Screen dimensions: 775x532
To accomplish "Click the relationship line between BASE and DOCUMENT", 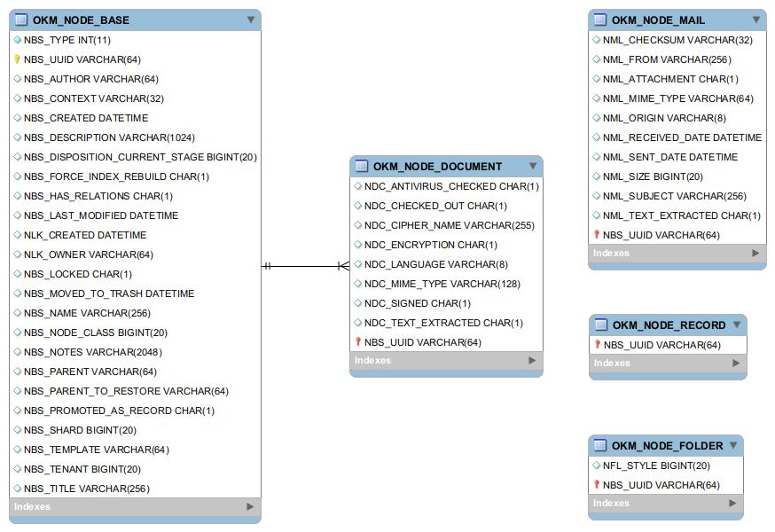I will point(301,265).
